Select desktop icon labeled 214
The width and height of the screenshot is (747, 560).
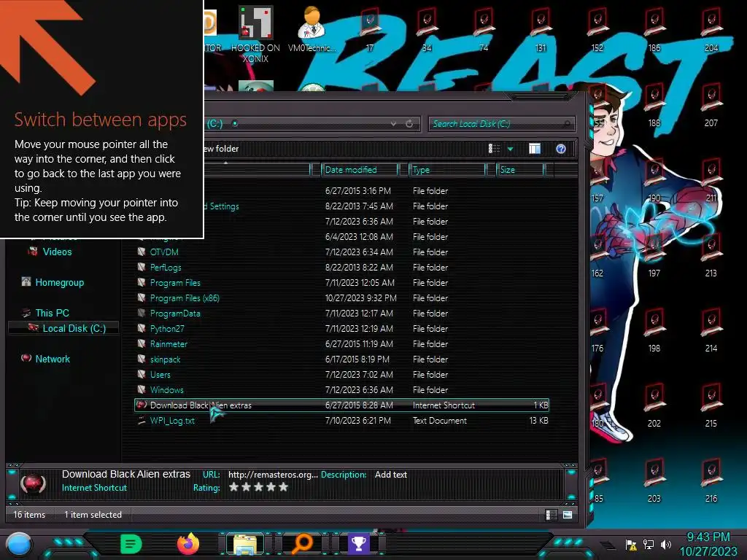(711, 330)
